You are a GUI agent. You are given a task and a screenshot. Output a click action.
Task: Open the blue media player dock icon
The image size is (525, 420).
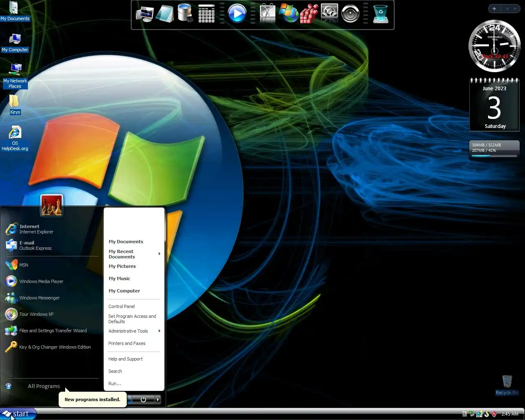[237, 14]
